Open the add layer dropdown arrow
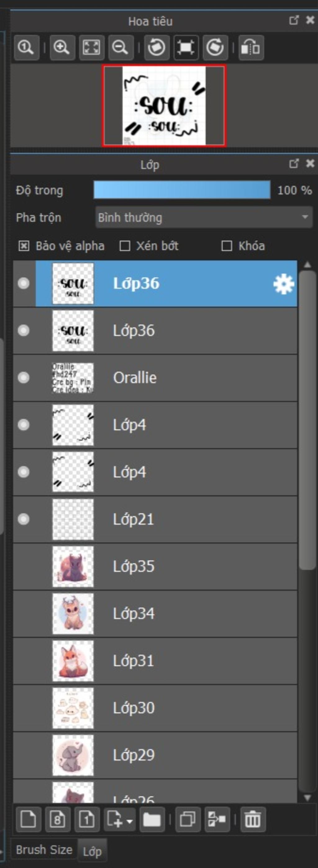318x868 pixels. 130,820
